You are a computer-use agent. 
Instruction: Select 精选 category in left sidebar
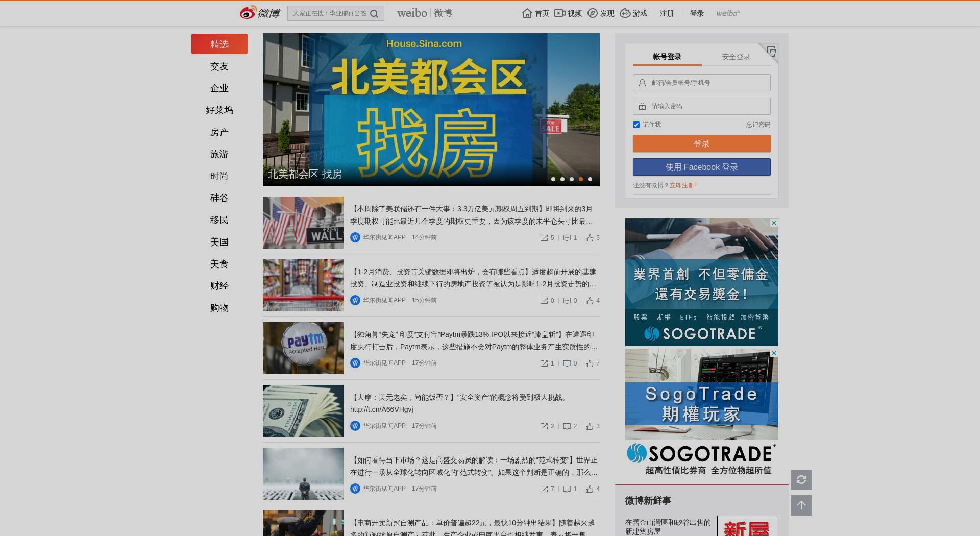click(219, 44)
